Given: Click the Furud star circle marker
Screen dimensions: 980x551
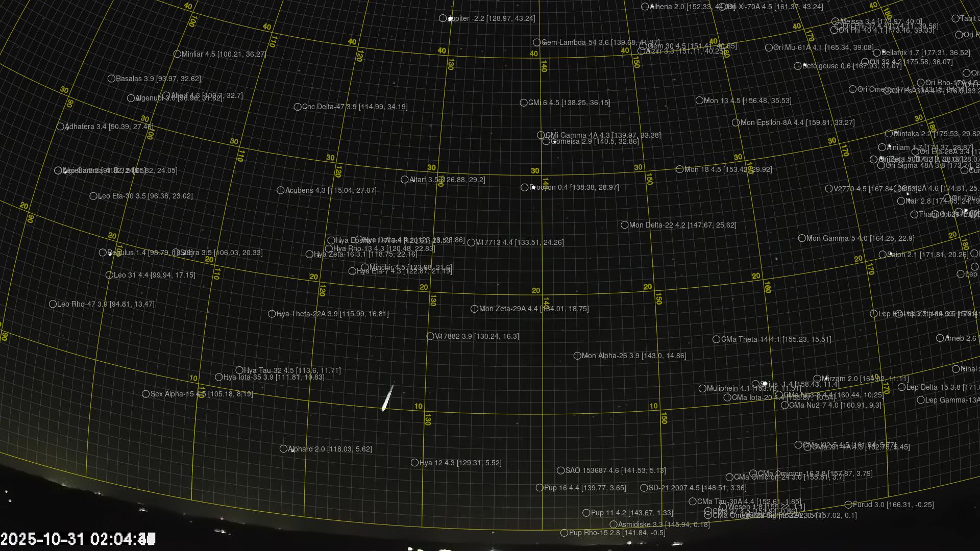Looking at the screenshot, I should coord(848,505).
